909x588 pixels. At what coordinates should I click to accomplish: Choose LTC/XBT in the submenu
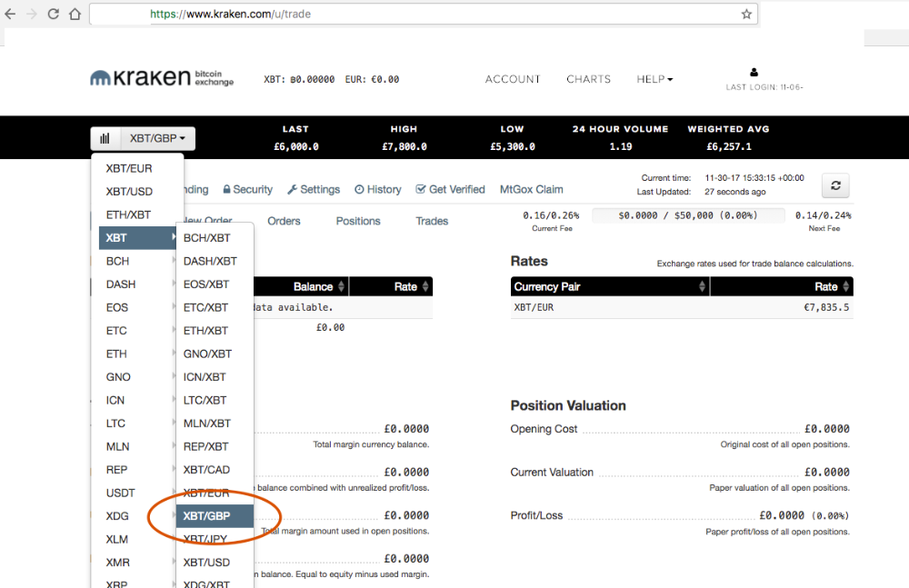pyautogui.click(x=215, y=401)
